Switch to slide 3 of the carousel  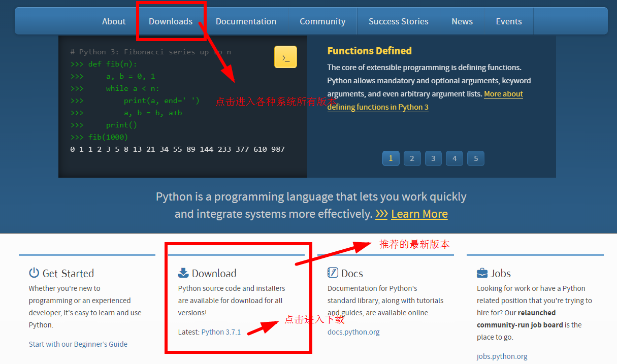(x=433, y=158)
